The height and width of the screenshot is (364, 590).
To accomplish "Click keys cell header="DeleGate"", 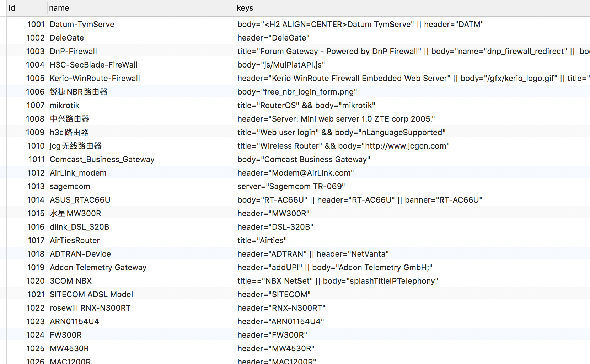I will (x=413, y=38).
